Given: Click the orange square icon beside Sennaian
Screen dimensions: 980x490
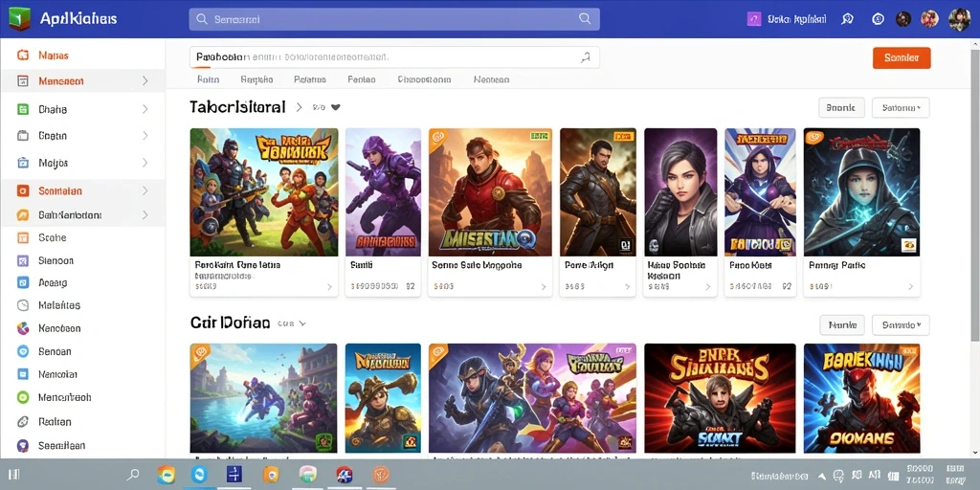Looking at the screenshot, I should 23,191.
